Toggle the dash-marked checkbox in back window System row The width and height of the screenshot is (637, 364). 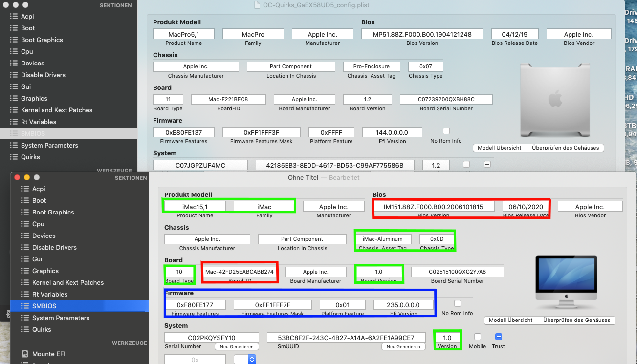point(487,164)
